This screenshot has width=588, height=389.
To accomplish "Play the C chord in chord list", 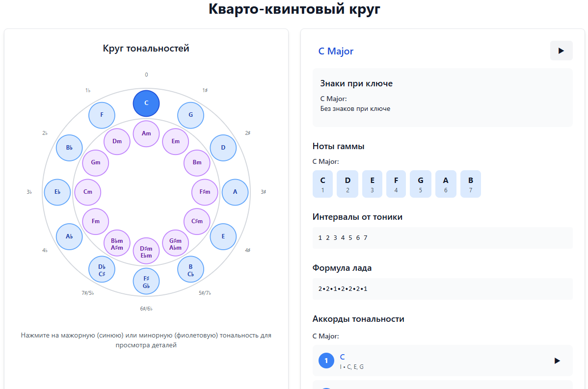I will tap(557, 361).
